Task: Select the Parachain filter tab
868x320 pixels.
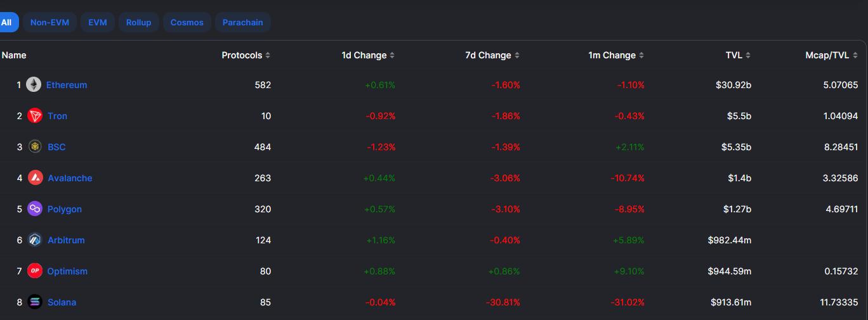Action: (x=242, y=23)
